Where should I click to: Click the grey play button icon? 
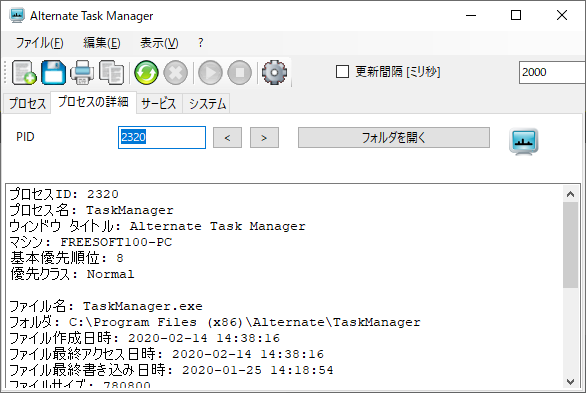(x=210, y=72)
